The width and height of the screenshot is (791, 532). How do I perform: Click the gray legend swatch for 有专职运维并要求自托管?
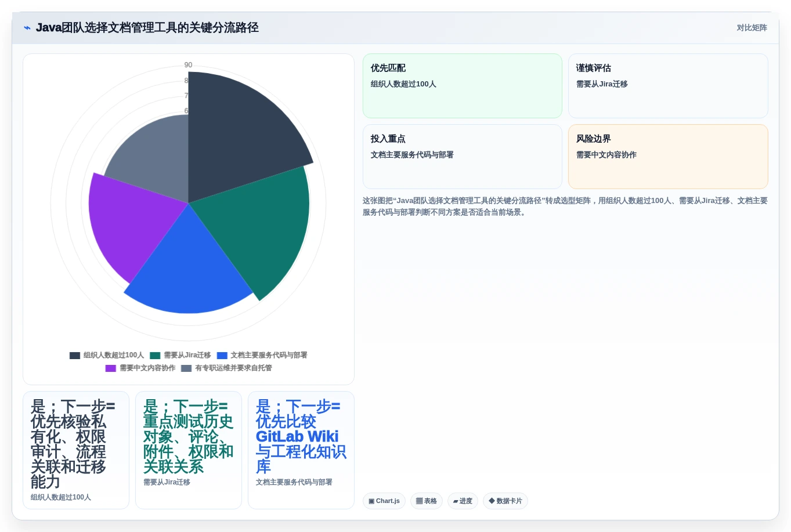pos(186,368)
